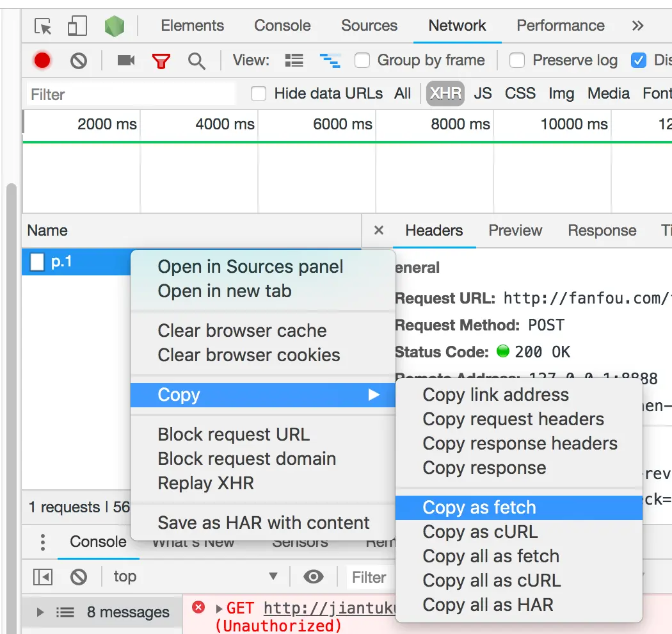
Task: Open the execution context dropdown showing top
Action: [x=192, y=576]
